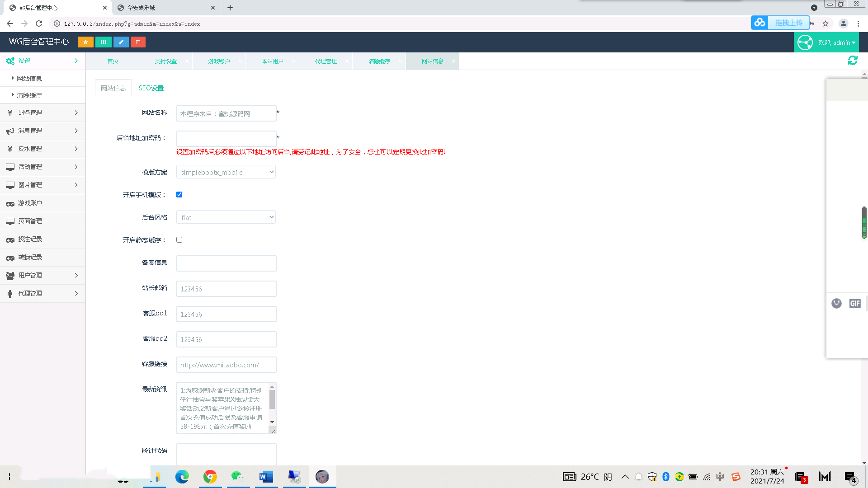Click the smiley emoji icon in side panel
Screen dimensions: 868x488
coord(836,303)
